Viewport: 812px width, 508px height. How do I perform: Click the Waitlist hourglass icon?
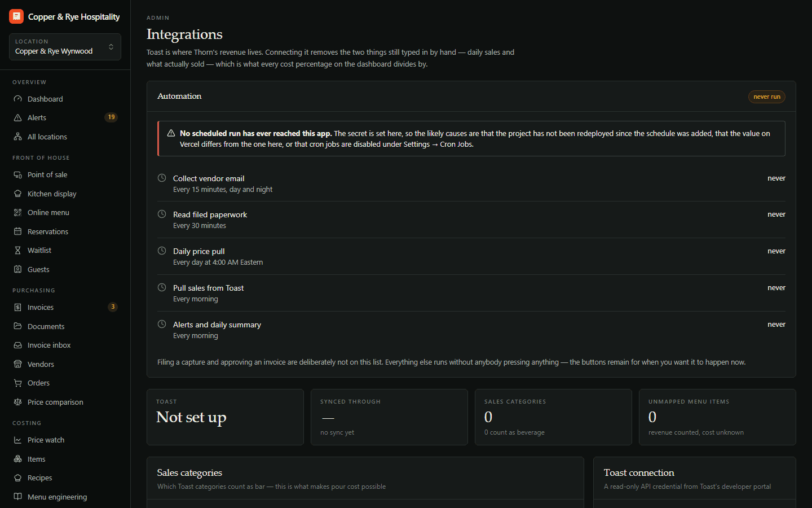click(x=17, y=250)
